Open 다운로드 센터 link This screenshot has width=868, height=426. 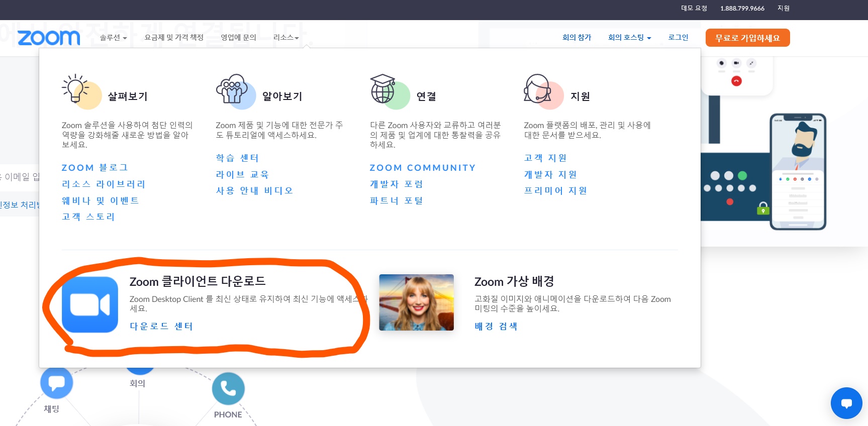pyautogui.click(x=161, y=326)
